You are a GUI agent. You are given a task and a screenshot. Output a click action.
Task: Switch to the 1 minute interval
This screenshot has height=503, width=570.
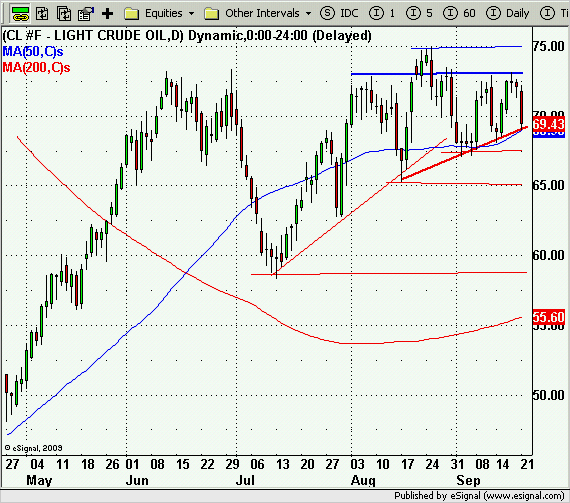coord(382,13)
